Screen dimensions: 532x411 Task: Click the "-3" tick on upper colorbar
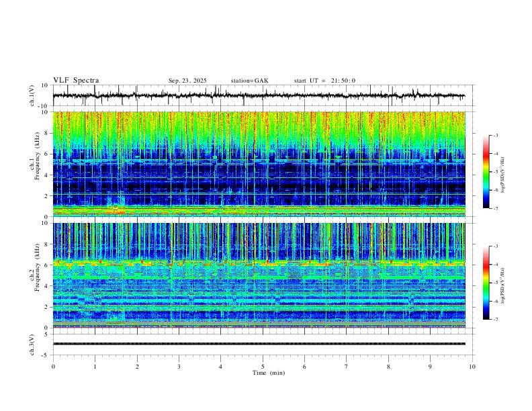click(496, 135)
